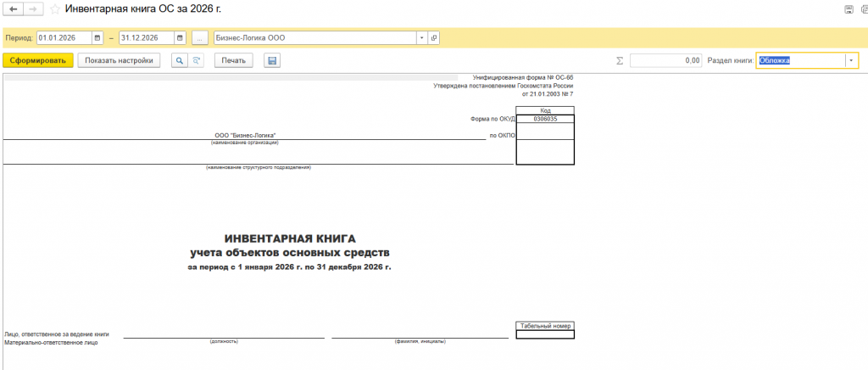Click the ОКУД code cell 0306035
The width and height of the screenshot is (868, 370).
[x=545, y=119]
